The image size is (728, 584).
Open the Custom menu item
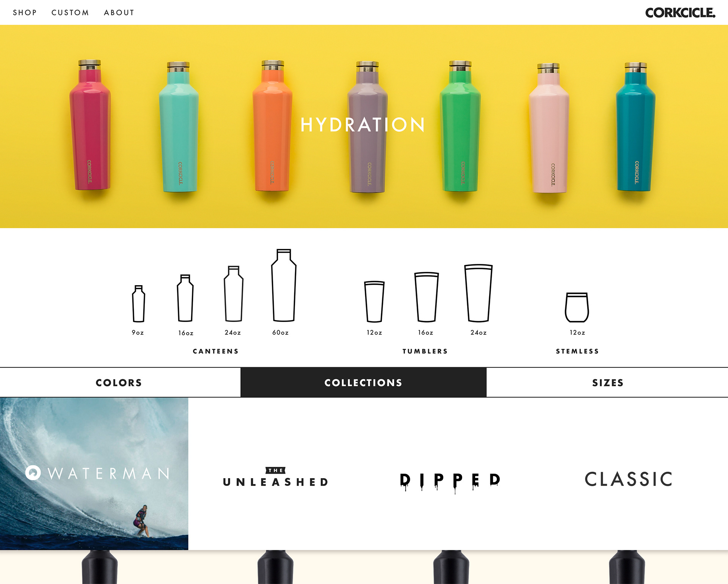tap(70, 13)
